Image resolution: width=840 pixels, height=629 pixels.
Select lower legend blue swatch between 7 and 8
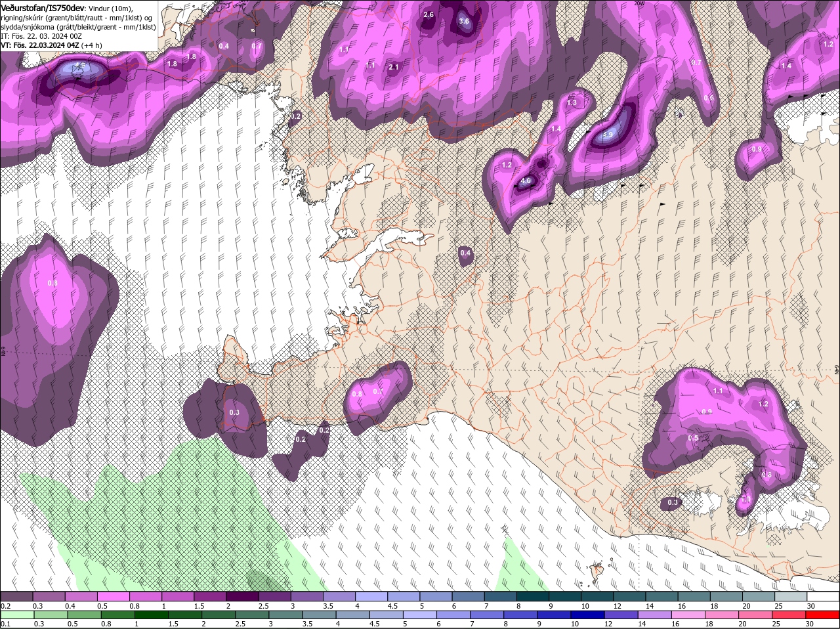pos(487,615)
